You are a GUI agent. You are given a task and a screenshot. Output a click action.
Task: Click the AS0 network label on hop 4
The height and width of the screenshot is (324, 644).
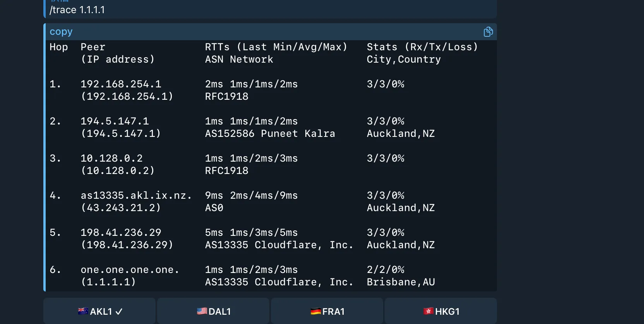(x=214, y=208)
